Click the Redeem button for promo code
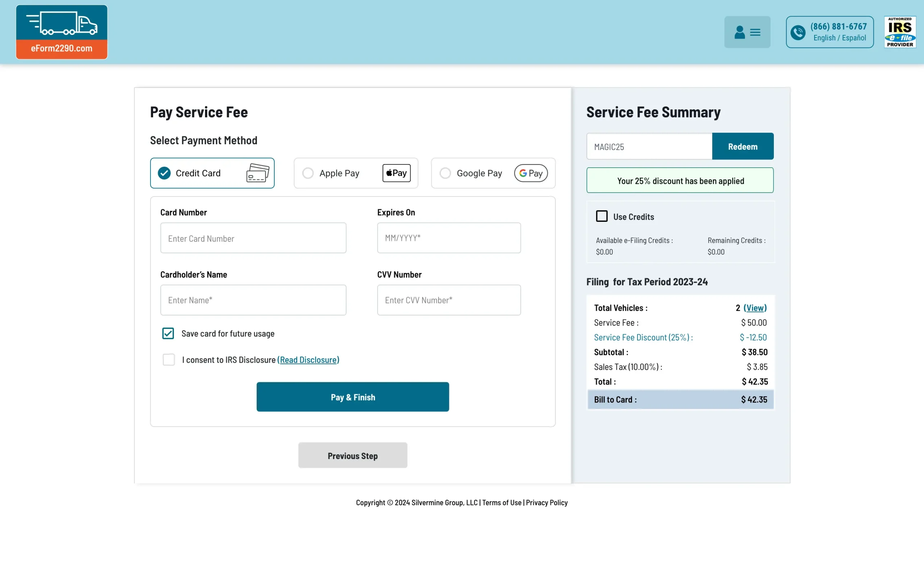The width and height of the screenshot is (924, 577). (743, 146)
